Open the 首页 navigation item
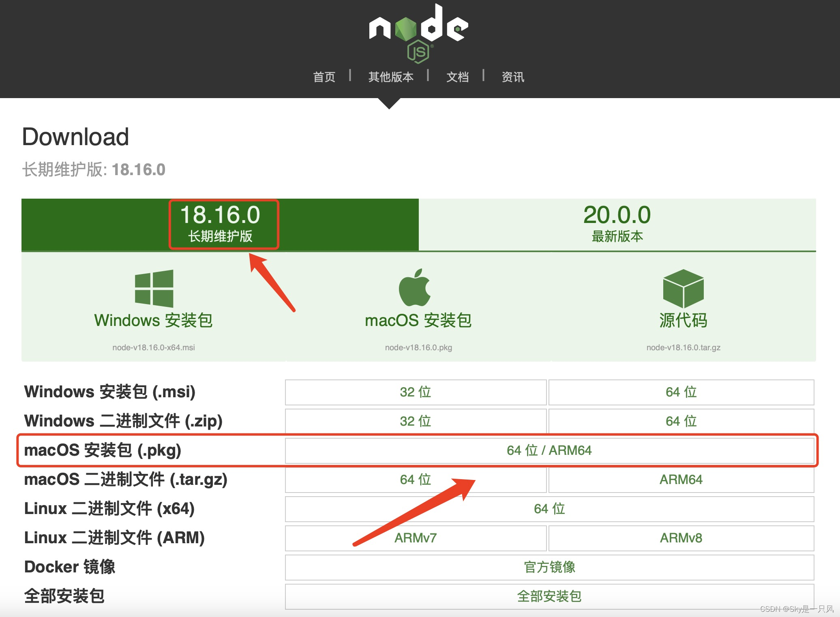This screenshot has height=617, width=840. (x=324, y=77)
